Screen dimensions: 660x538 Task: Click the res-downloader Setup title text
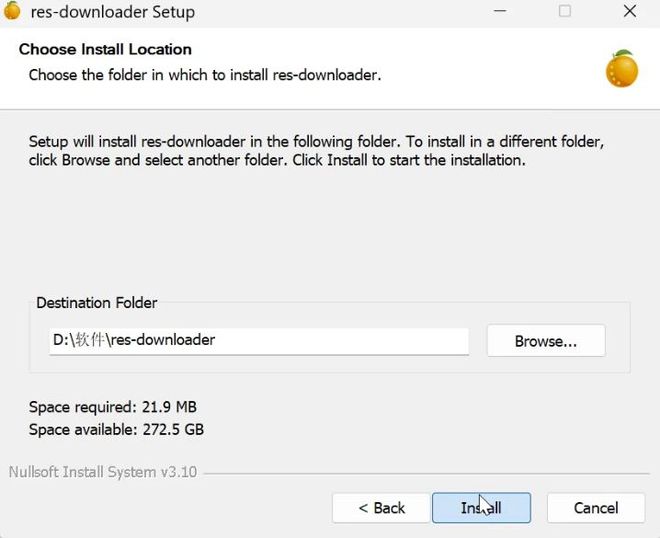click(113, 12)
